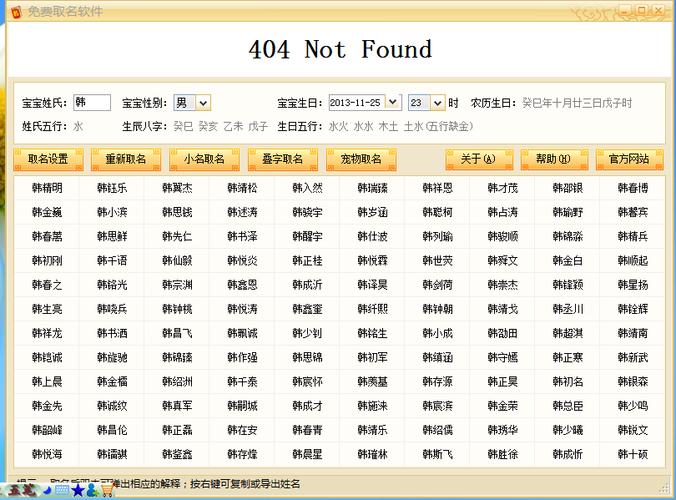Open the 宠物取名 option
The width and height of the screenshot is (676, 500).
(x=361, y=159)
